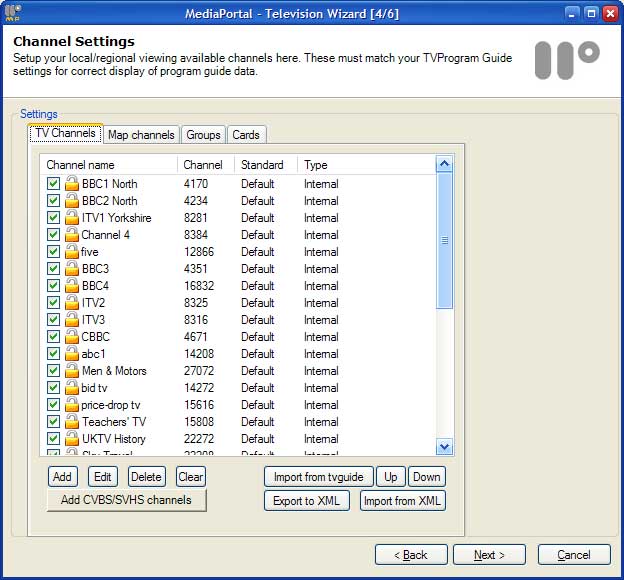This screenshot has height=580, width=624.
Task: Uncheck the UKTV History checkbox
Action: pos(53,438)
